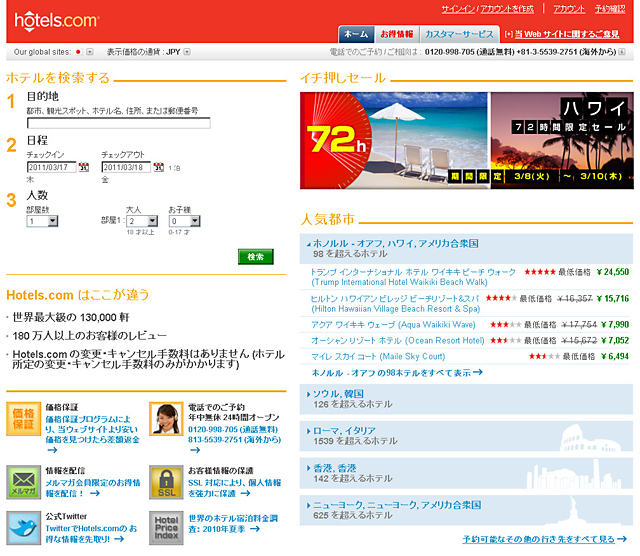Viewport: 640px width, 556px height.
Task: Click see all other destinations link
Action: click(x=544, y=539)
